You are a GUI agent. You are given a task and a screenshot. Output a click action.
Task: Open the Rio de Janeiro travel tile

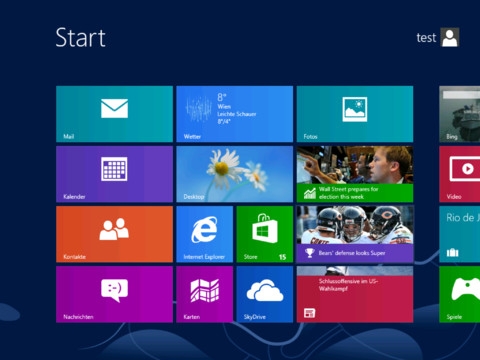pyautogui.click(x=460, y=234)
